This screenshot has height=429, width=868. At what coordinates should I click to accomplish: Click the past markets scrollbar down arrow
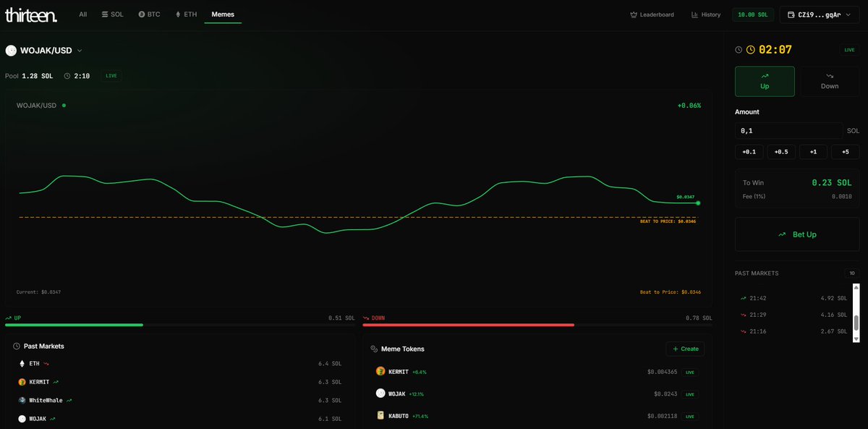pyautogui.click(x=856, y=339)
